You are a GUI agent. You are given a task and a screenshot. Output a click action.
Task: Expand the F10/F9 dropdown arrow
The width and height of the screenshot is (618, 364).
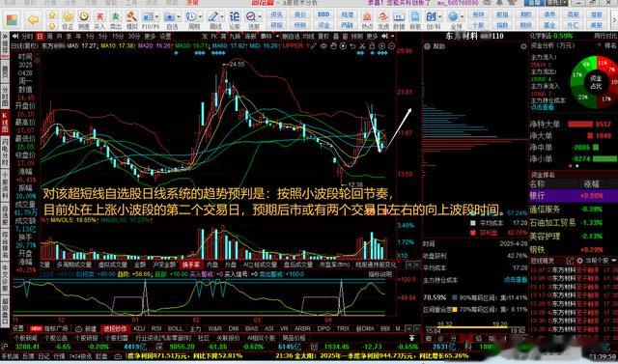[156, 17]
